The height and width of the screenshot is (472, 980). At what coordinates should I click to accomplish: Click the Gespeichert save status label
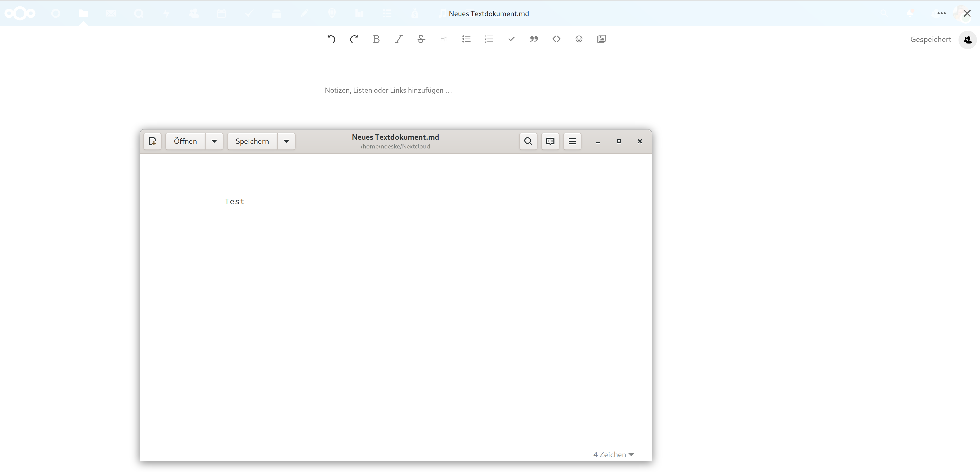click(931, 40)
